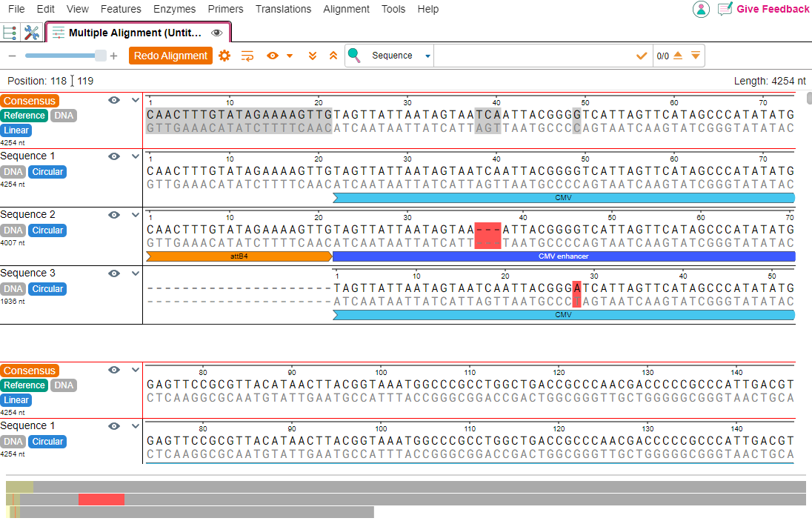The width and height of the screenshot is (812, 521).
Task: Open alignment settings gear icon
Action: point(224,56)
